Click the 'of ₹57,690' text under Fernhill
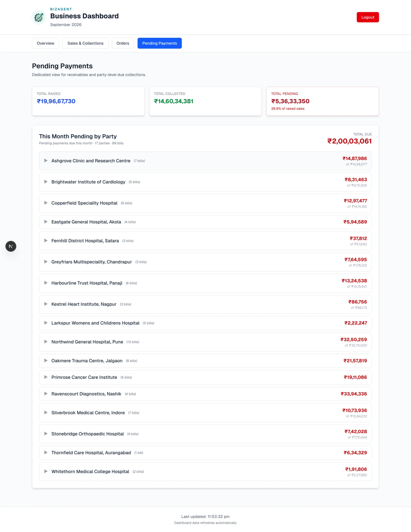Screen dimensions: 411x532 tap(358, 244)
